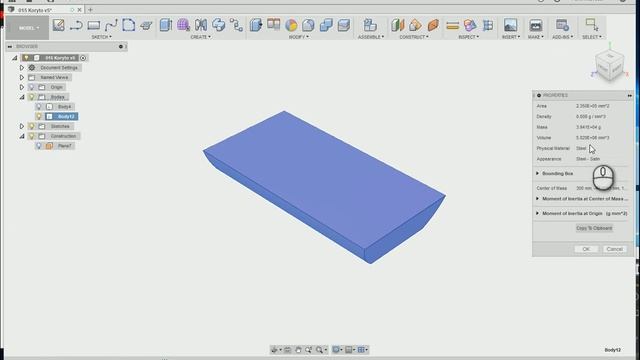Select the Offset Face modify tool
Image resolution: width=640 pixels, height=360 pixels.
click(x=344, y=25)
